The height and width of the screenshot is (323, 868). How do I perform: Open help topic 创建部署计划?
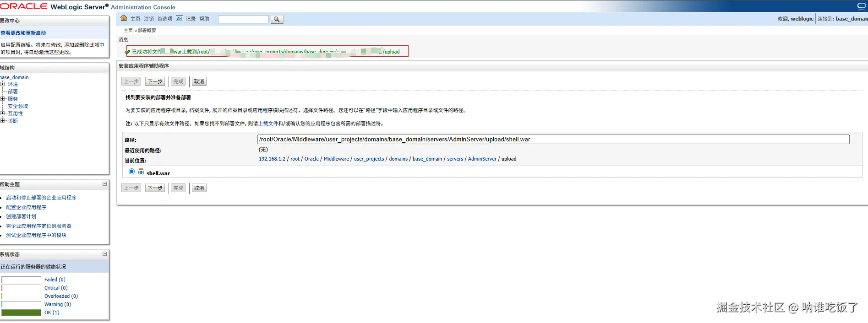[x=21, y=216]
